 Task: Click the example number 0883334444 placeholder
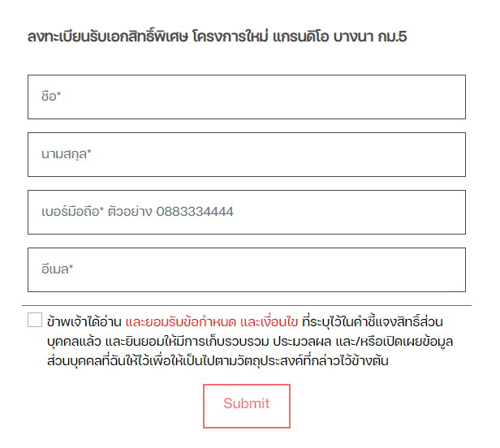coord(195,212)
